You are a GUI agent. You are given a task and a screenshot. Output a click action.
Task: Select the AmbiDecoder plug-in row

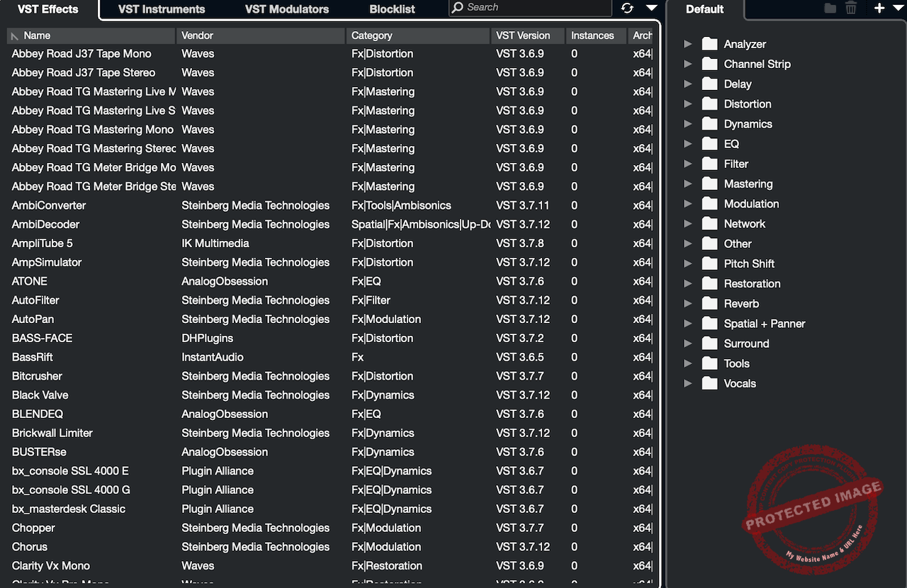click(330, 225)
